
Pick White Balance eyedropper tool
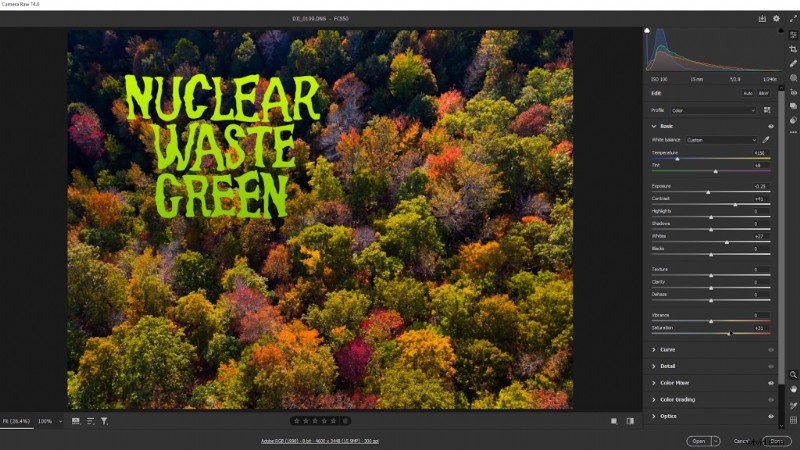pyautogui.click(x=766, y=140)
